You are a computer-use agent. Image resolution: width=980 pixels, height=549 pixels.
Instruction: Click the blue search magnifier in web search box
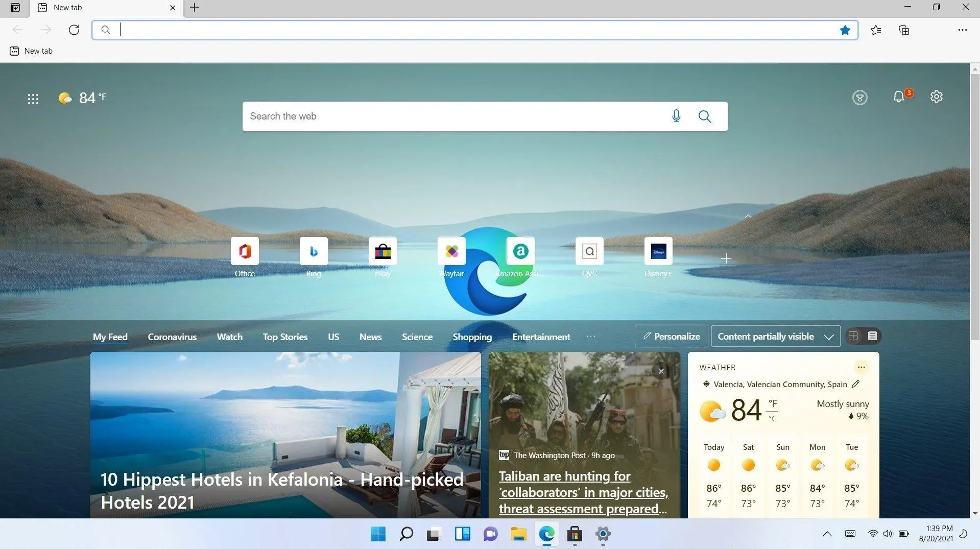click(x=705, y=116)
